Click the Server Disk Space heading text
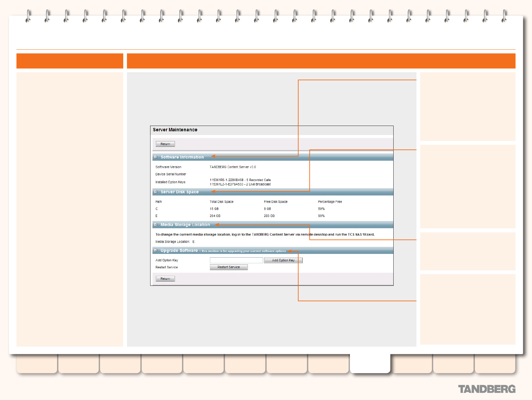This screenshot has height=400, width=532. coord(180,192)
